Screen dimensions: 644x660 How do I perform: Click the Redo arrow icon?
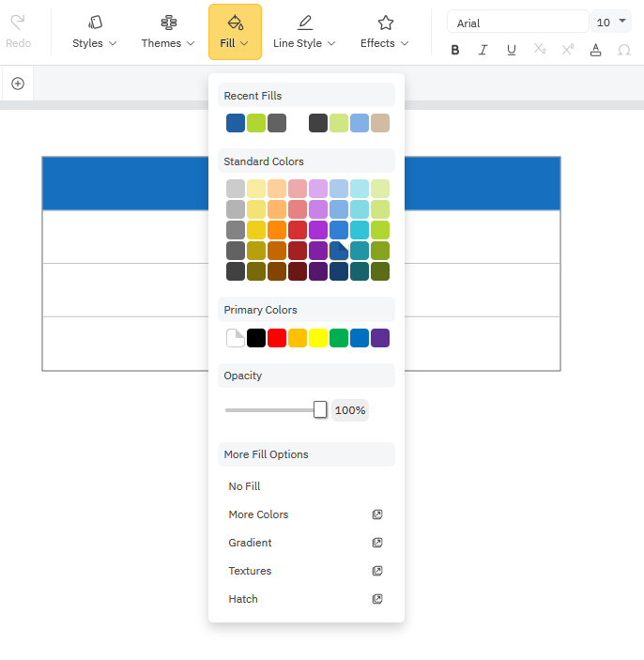tap(18, 23)
